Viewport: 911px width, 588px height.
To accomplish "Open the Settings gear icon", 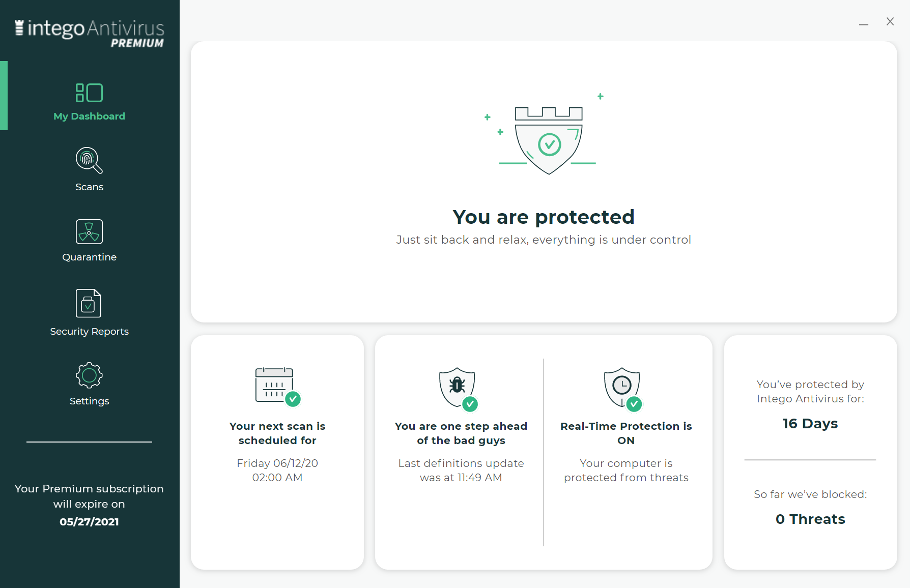I will (89, 375).
